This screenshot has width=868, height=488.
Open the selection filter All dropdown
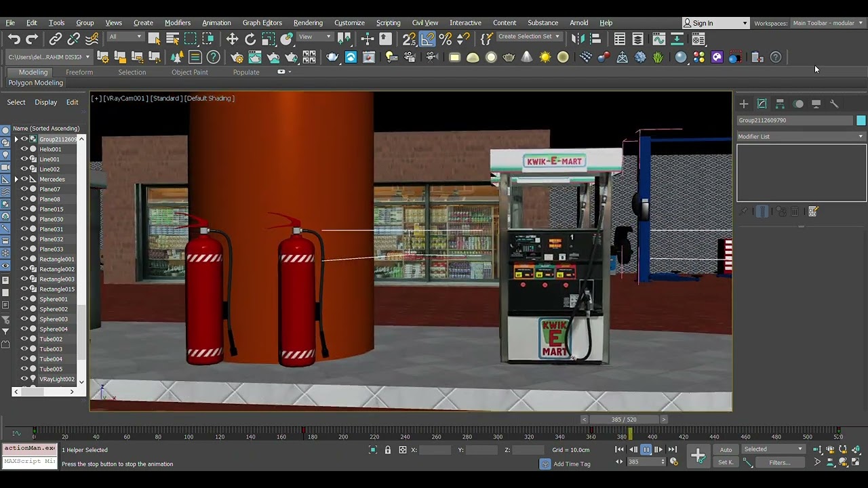click(125, 37)
